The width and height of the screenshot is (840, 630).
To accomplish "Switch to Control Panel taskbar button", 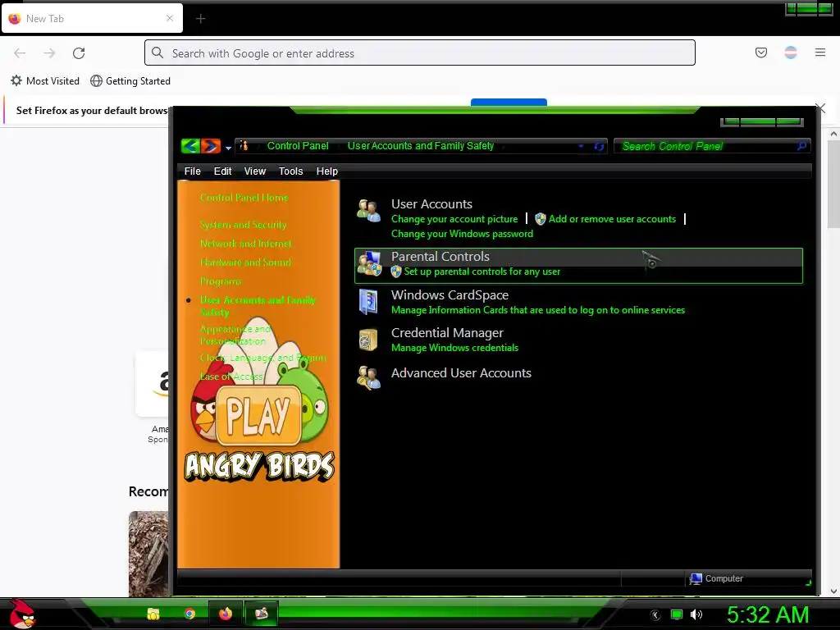I will click(x=262, y=614).
